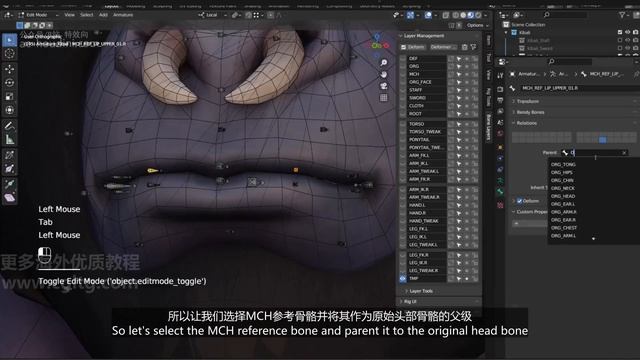Toggle visibility of the ORG_FACE layer
Screen dimensions: 640x360
tap(403, 82)
